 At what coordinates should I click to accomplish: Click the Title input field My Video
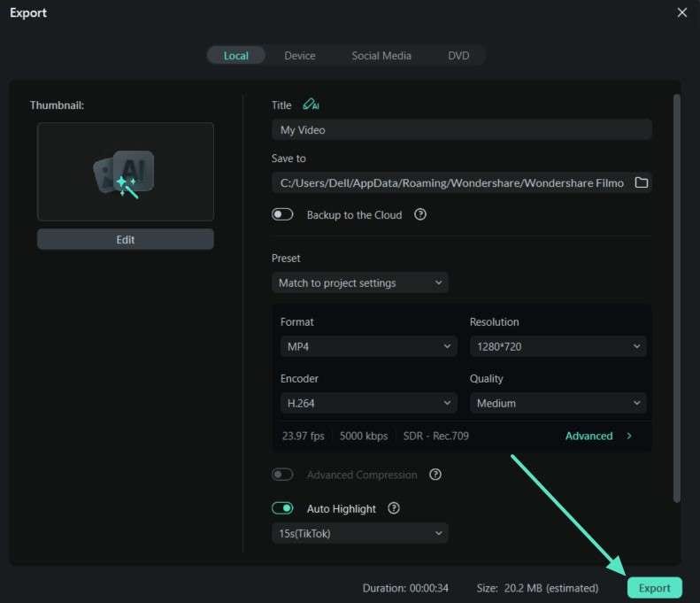(x=462, y=130)
